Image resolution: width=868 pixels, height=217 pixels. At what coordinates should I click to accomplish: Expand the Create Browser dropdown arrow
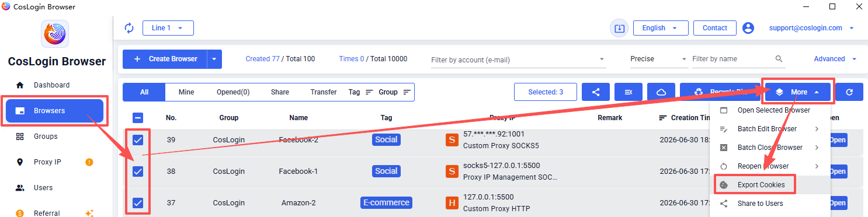214,59
